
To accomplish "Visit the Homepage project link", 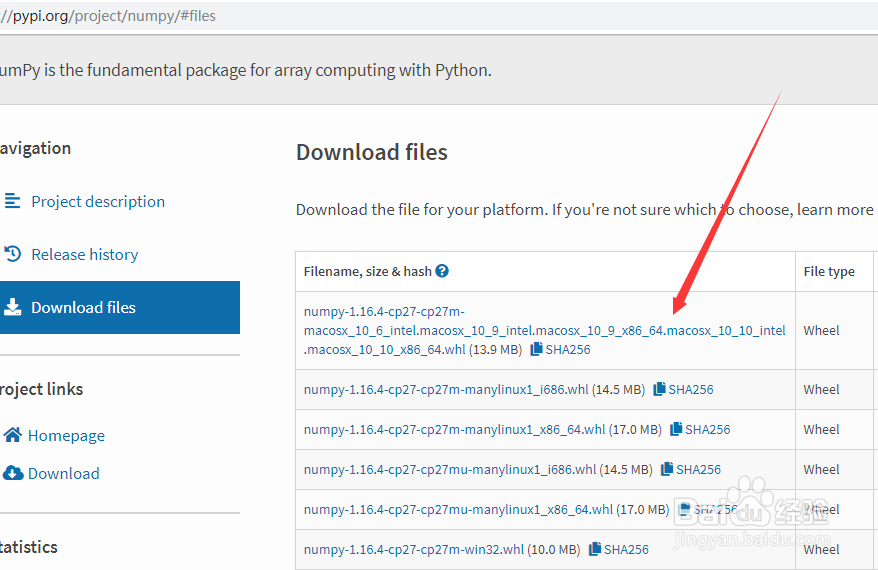I will 66,435.
